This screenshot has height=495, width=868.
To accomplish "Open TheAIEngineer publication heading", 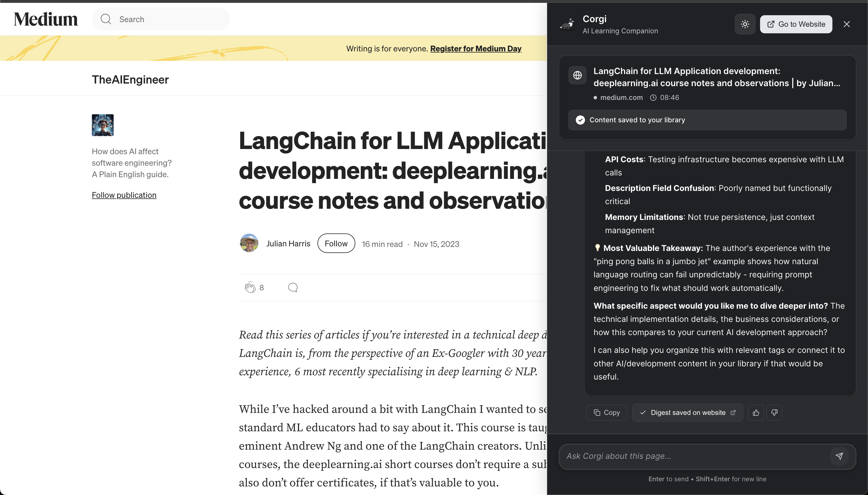I will [x=130, y=80].
